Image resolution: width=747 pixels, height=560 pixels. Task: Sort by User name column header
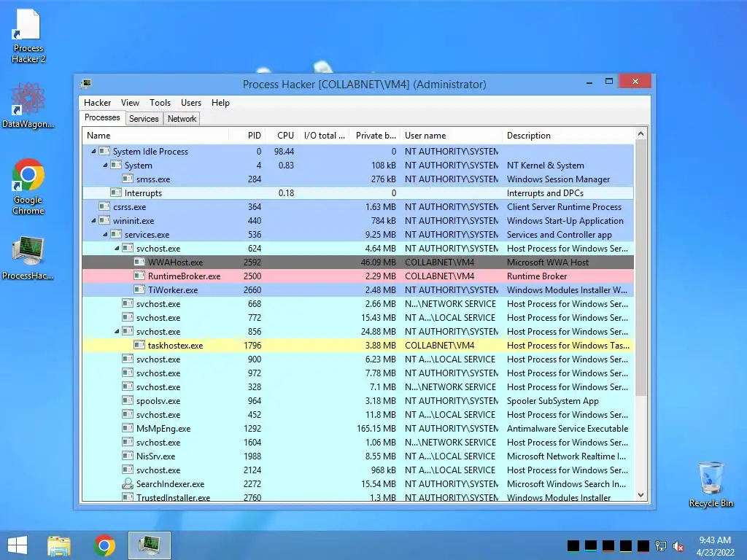point(451,136)
